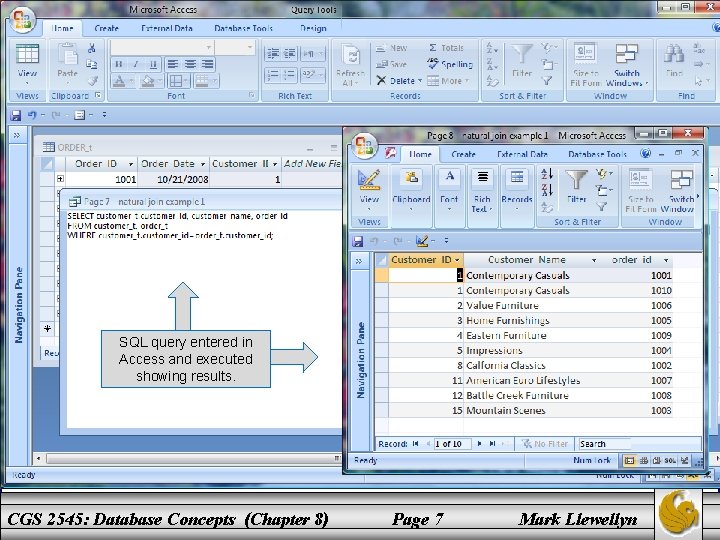This screenshot has height=540, width=720.
Task: Sort ascending in the front window
Action: [547, 174]
